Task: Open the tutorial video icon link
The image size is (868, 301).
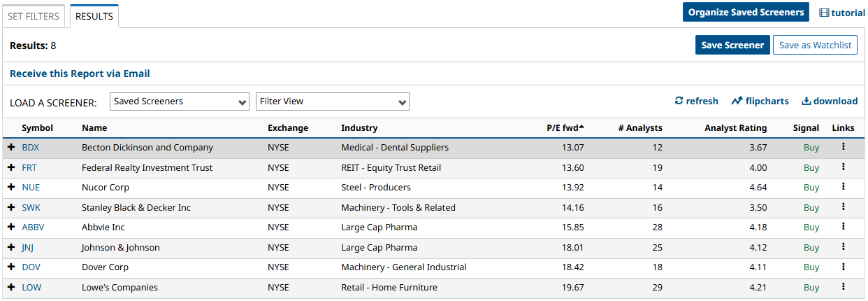Action: (824, 13)
